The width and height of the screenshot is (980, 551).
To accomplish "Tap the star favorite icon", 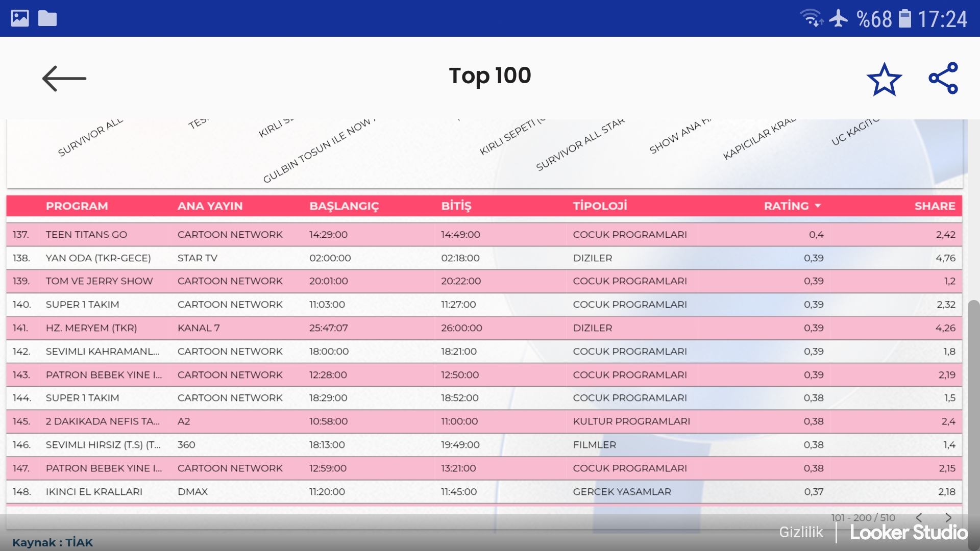I will tap(884, 79).
